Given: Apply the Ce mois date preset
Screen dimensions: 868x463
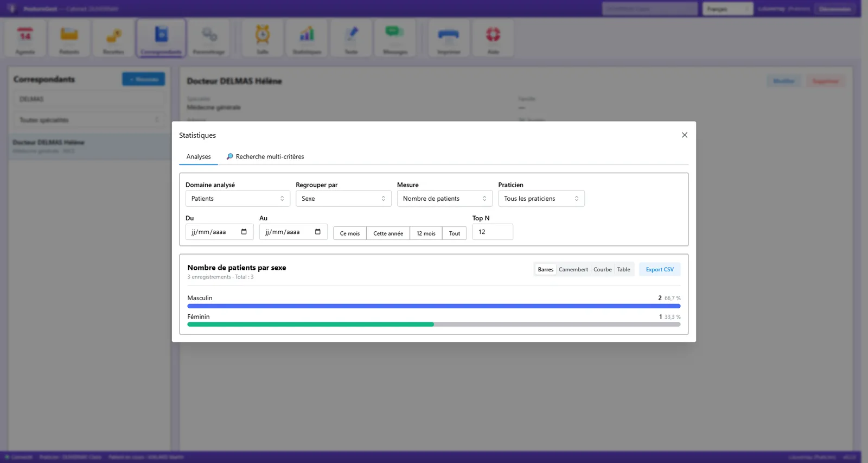Looking at the screenshot, I should 350,233.
